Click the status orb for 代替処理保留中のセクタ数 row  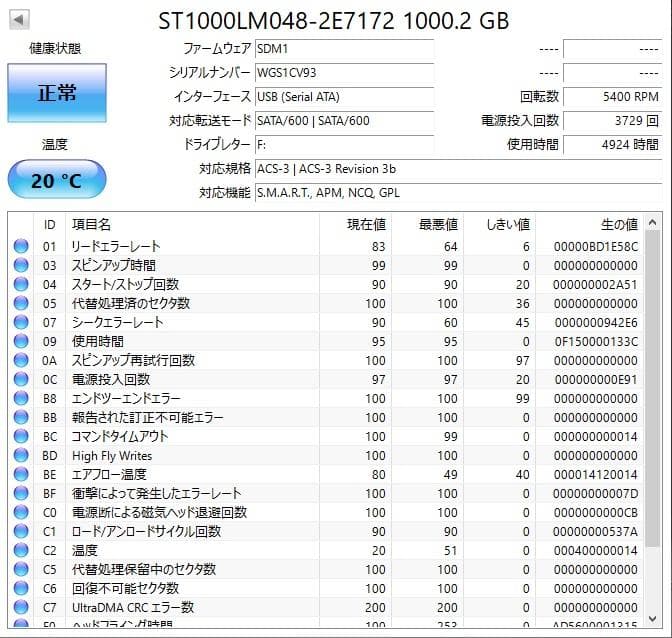[x=21, y=569]
